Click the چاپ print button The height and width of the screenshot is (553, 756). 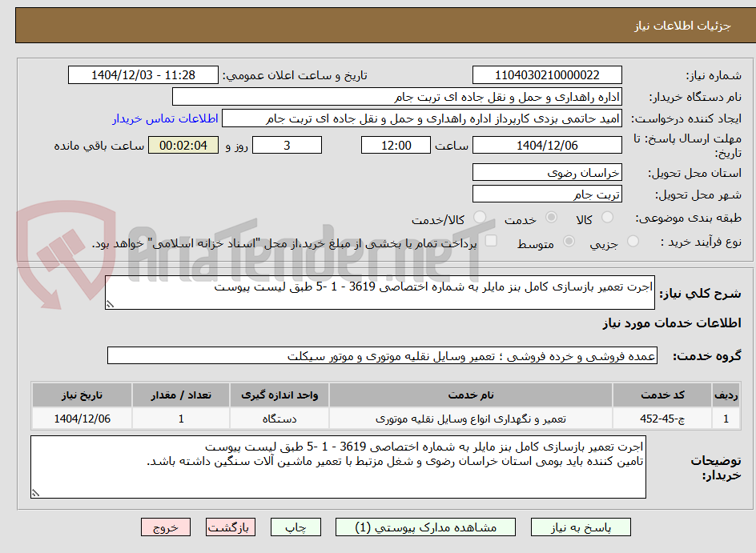tap(296, 527)
